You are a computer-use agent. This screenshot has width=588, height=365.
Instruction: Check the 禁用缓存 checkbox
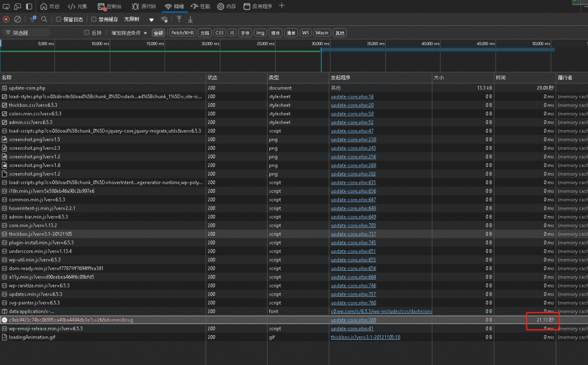click(x=94, y=19)
